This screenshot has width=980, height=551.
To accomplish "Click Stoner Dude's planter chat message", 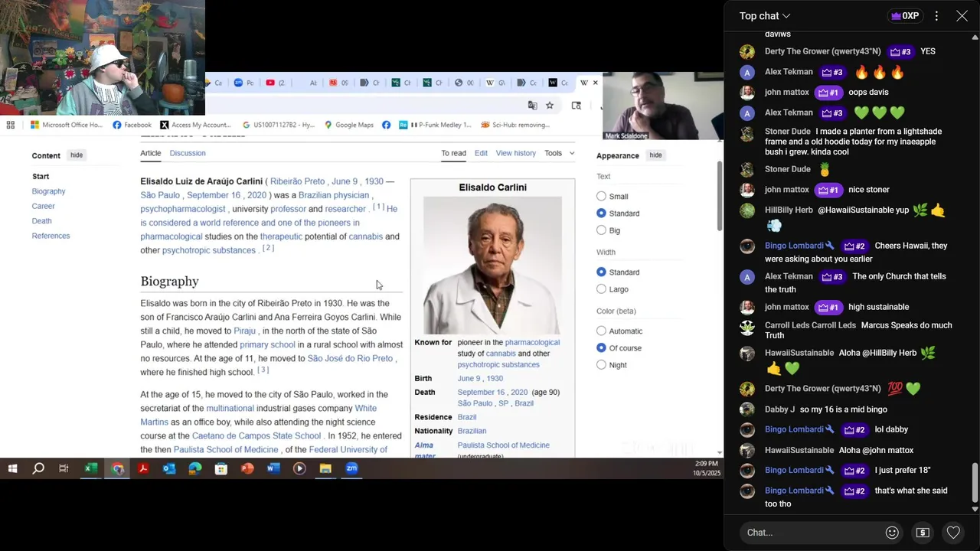I will pyautogui.click(x=853, y=142).
